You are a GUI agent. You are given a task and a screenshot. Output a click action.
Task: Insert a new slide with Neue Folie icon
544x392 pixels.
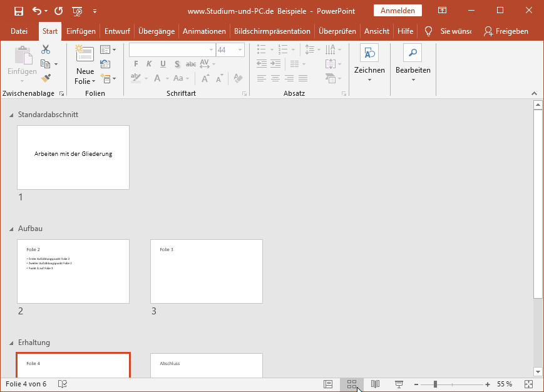85,54
